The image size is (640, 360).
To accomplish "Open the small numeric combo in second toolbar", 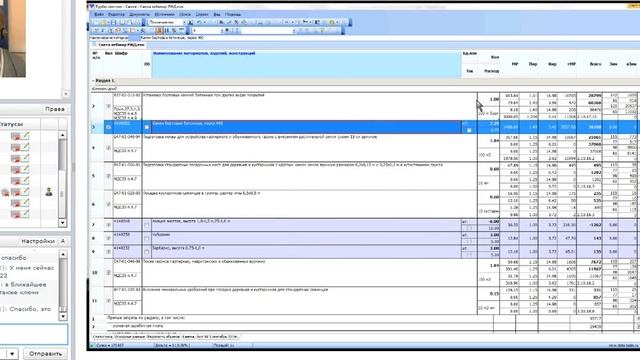I will coord(208,31).
